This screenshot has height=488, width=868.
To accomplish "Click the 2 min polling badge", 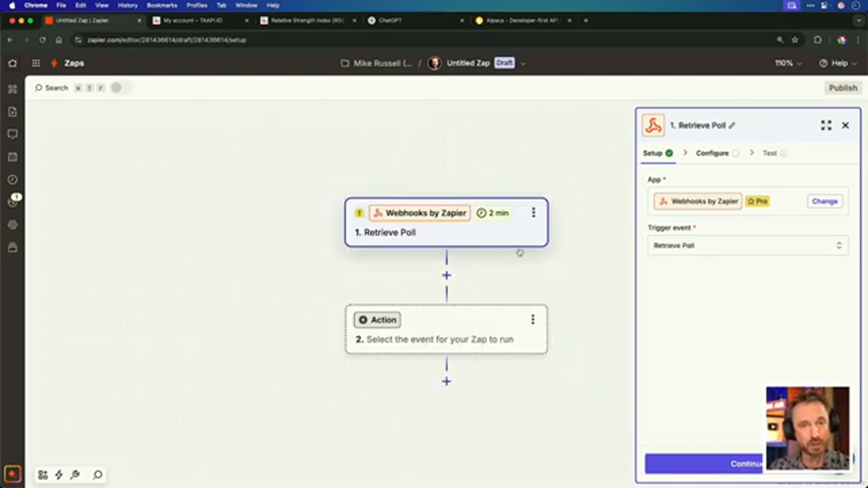I will (x=492, y=213).
